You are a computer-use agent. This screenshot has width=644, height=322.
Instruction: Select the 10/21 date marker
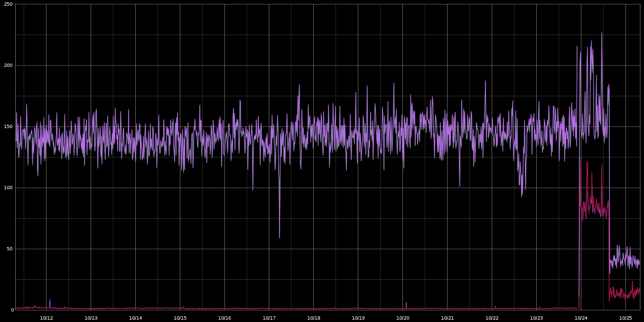click(x=447, y=318)
